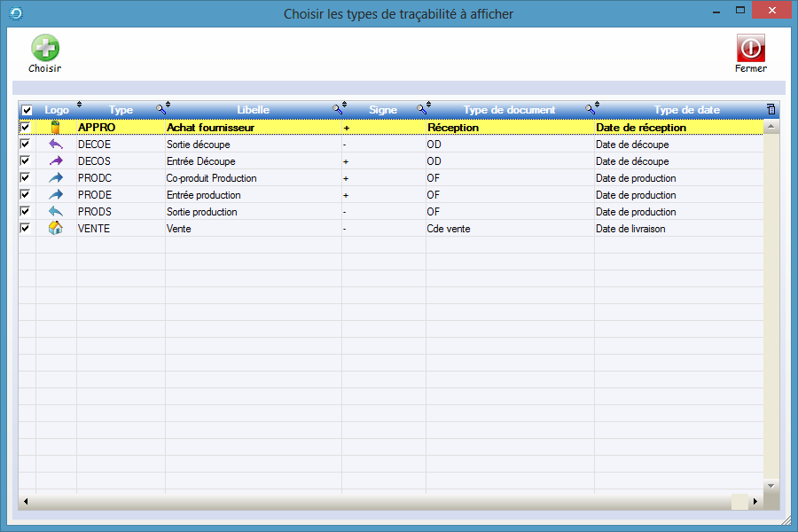Click the green Choisir plus icon
The height and width of the screenshot is (532, 798).
[x=45, y=49]
